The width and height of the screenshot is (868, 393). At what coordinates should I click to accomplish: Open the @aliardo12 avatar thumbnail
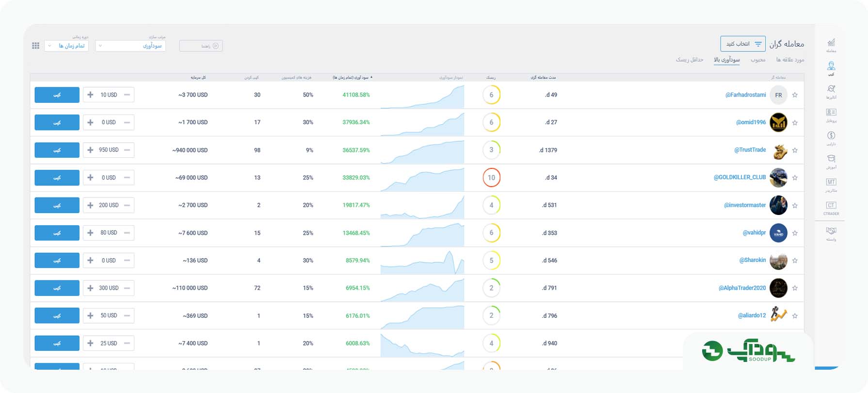(x=778, y=315)
